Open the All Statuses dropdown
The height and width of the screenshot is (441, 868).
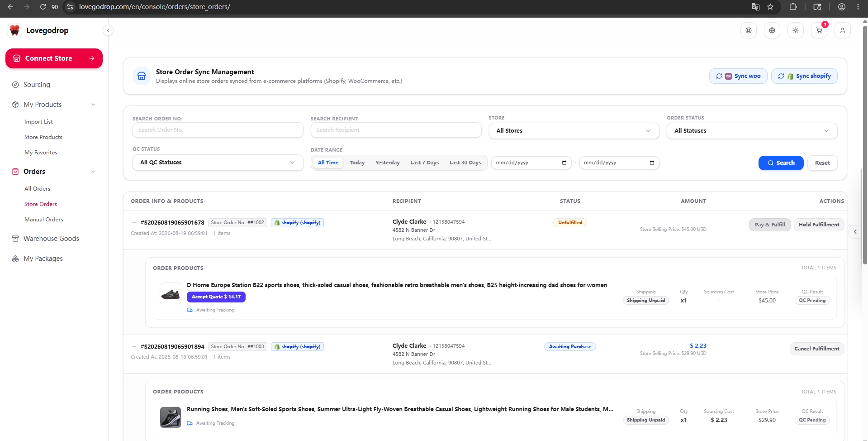coord(752,131)
